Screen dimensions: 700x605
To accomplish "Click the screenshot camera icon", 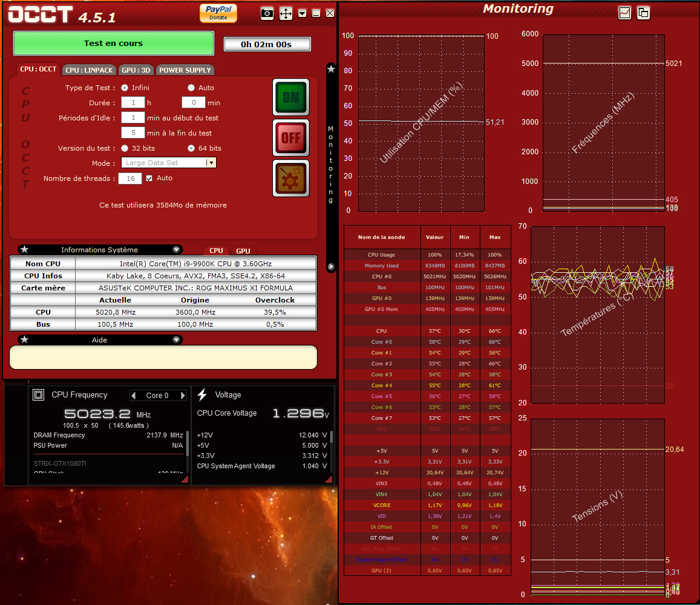I will coord(267,13).
